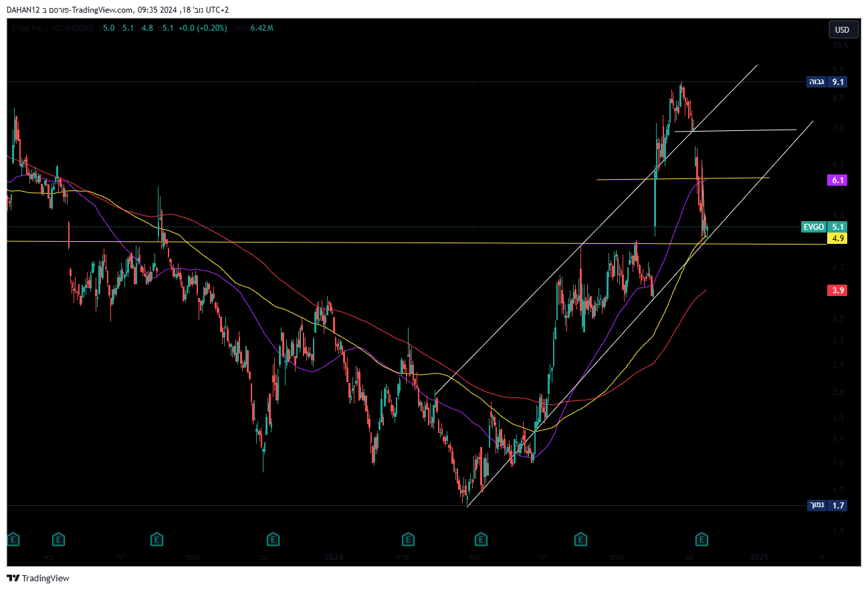Click the 2.9 price axis tick
Viewport: 868px width, 590px height.
pos(839,365)
